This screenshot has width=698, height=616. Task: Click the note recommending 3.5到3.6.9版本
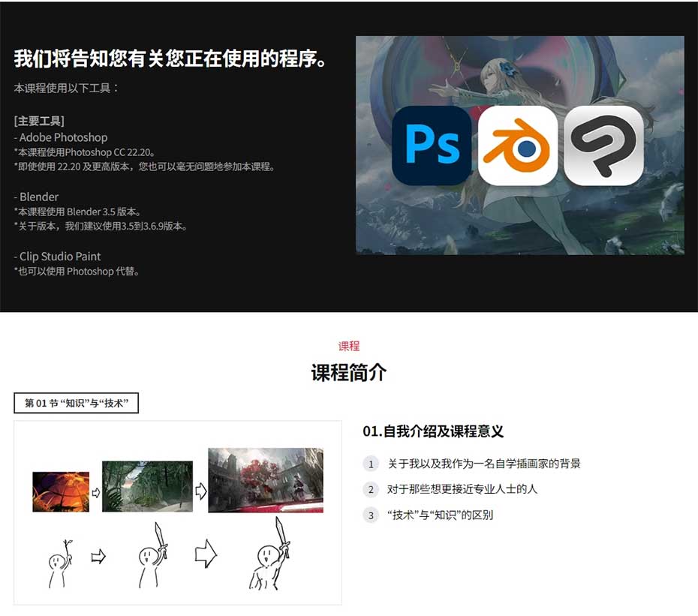pos(101,226)
